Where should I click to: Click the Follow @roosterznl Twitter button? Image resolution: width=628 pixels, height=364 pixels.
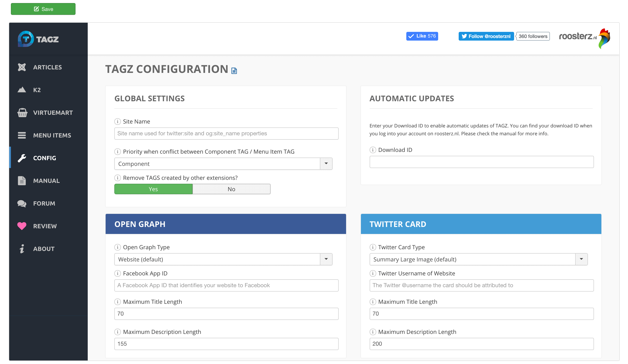click(x=486, y=36)
